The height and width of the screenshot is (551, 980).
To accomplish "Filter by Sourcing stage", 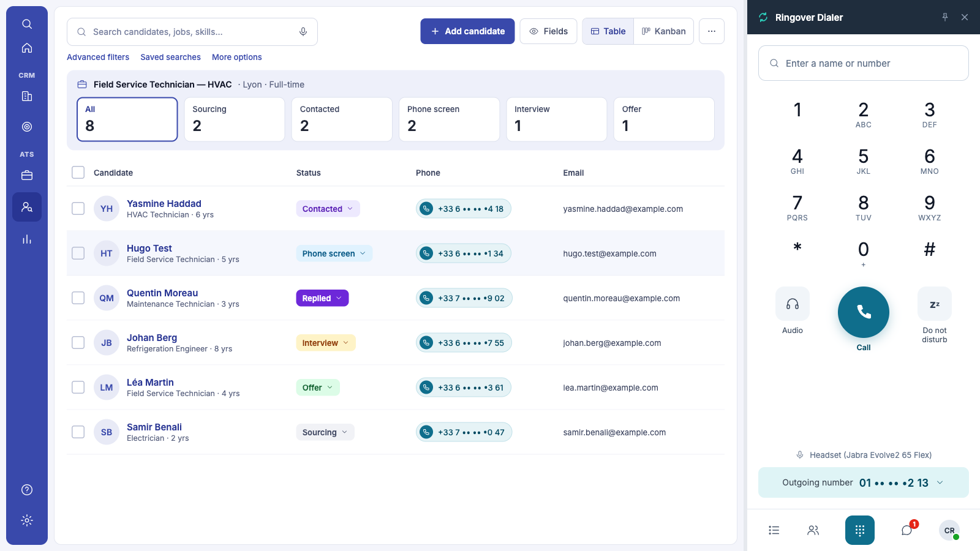I will (x=235, y=119).
